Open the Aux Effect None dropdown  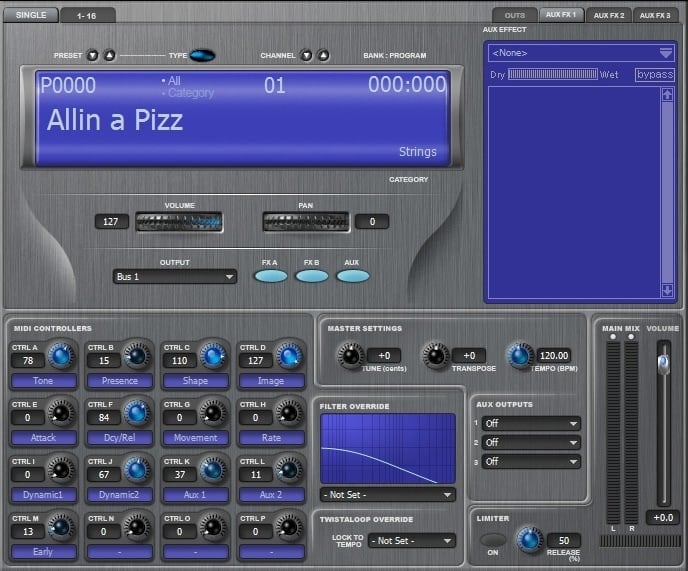[580, 53]
